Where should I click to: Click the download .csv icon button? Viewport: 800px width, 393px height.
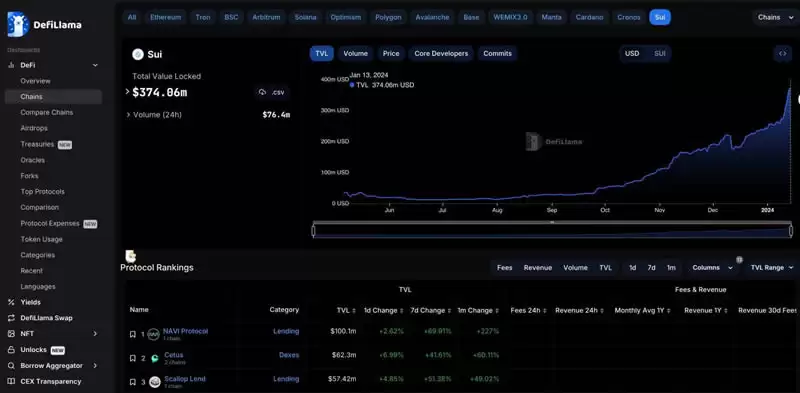(x=272, y=92)
